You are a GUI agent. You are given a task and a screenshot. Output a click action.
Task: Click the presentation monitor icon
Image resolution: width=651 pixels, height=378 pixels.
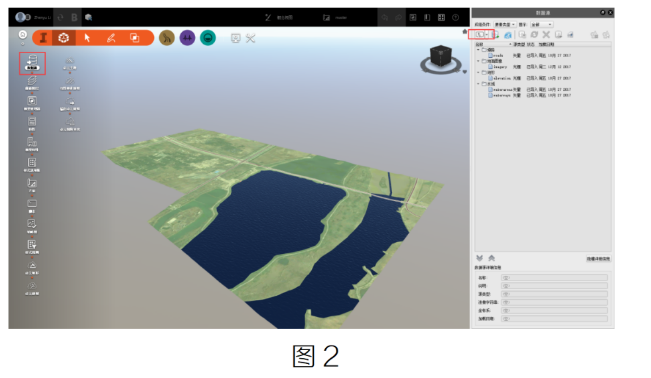(235, 38)
